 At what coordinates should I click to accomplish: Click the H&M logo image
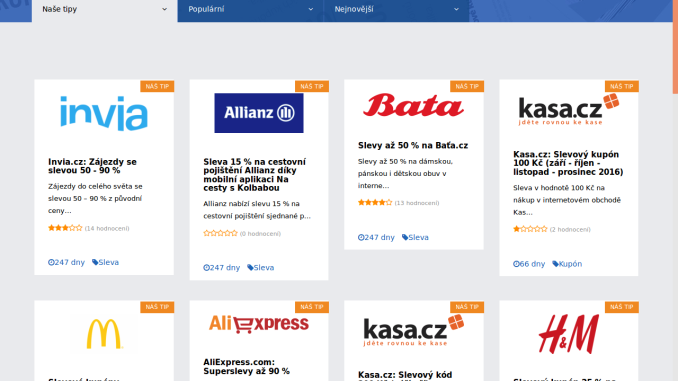click(x=569, y=333)
